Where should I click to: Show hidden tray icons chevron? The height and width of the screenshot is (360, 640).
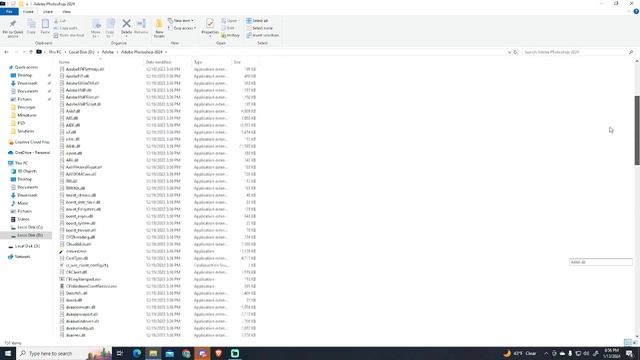[x=546, y=353]
